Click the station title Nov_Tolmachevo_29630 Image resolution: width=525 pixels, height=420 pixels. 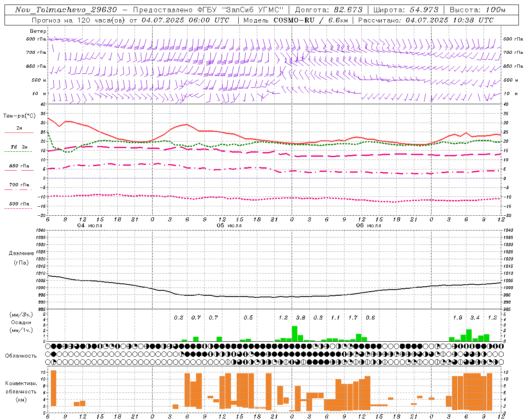[x=66, y=10]
